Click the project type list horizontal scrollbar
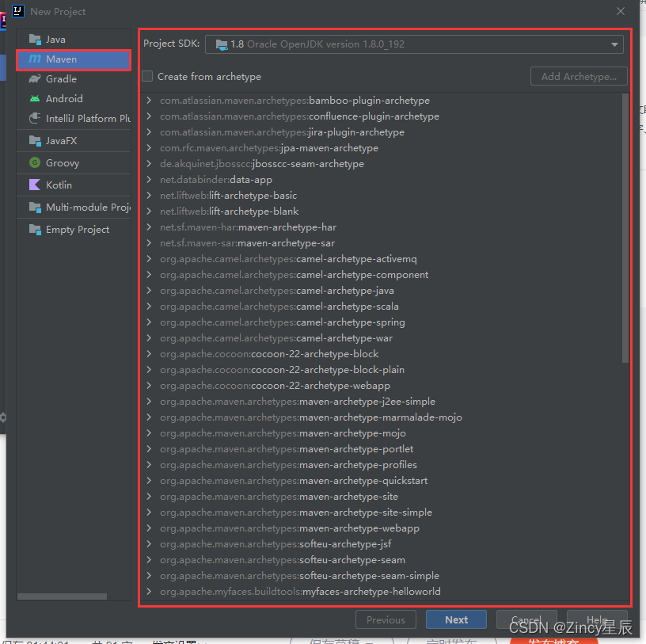Screen dimensions: 646x644 point(62,596)
